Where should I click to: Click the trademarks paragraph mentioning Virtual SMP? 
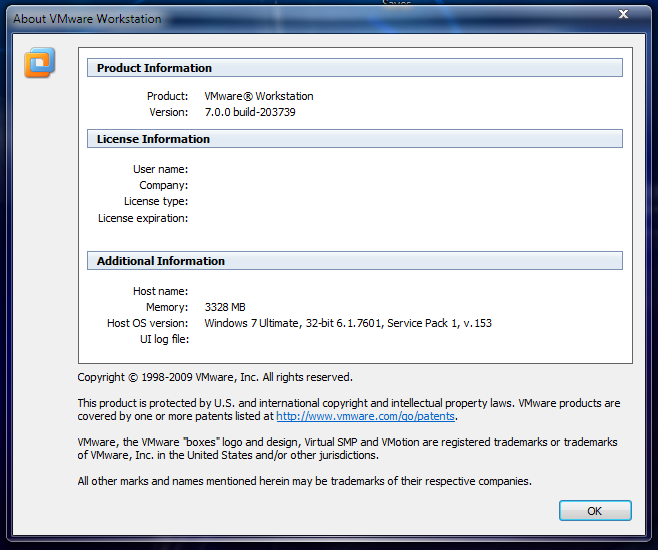[x=347, y=448]
